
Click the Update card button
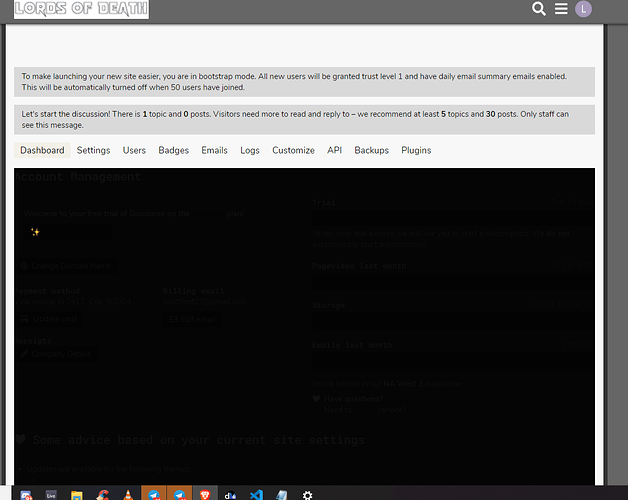48,319
